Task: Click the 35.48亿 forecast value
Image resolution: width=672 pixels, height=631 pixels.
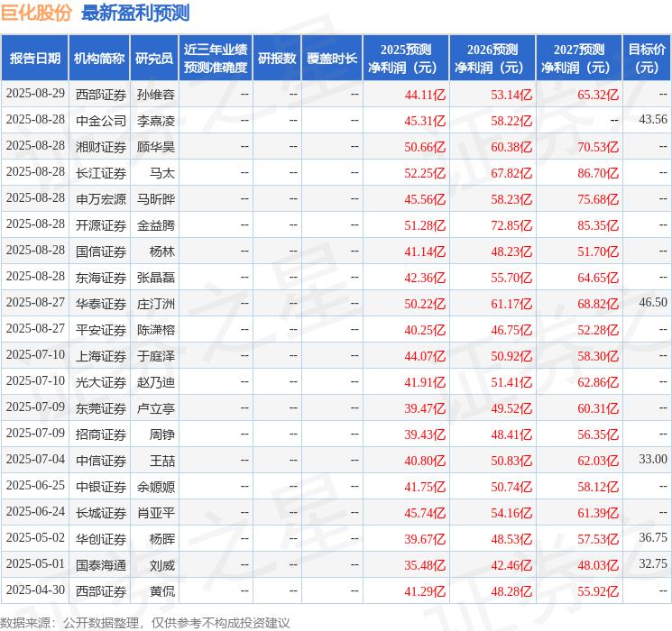Action: (x=425, y=565)
